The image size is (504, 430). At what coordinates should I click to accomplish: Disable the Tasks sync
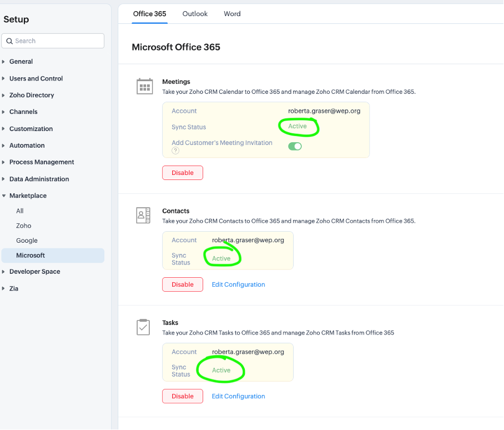[183, 396]
